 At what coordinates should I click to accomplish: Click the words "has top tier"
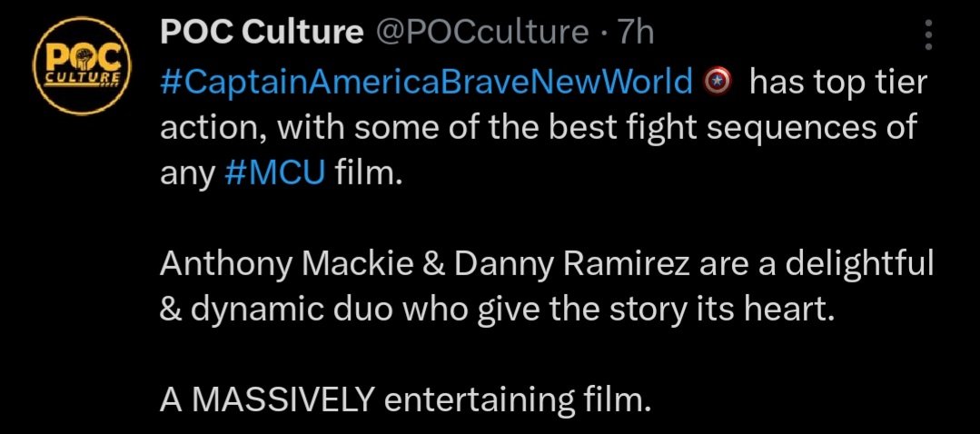tap(838, 84)
